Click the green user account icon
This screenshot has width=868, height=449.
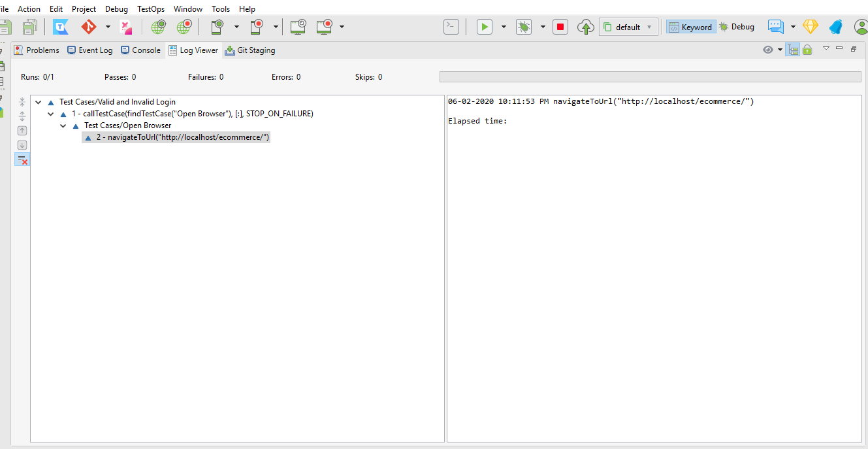861,27
